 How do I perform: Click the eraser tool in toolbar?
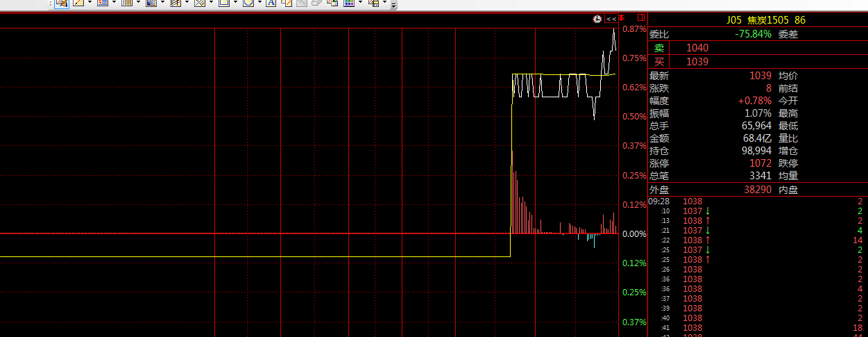point(316,3)
